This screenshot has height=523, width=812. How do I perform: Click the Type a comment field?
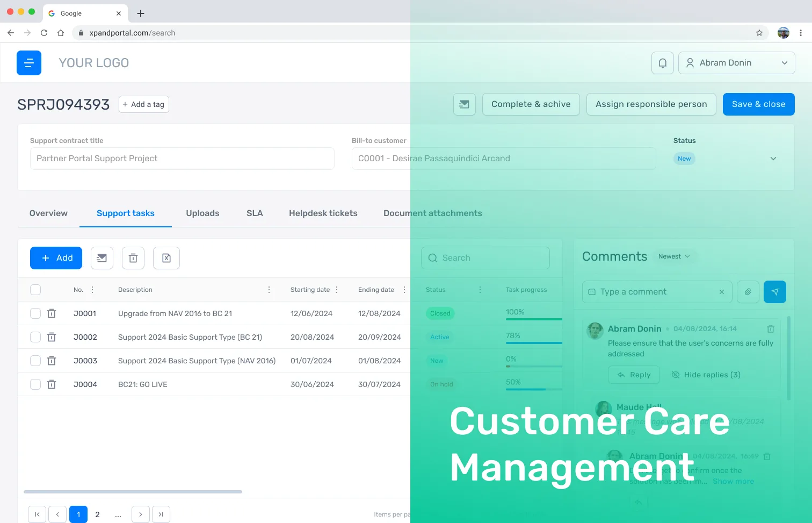pos(657,292)
